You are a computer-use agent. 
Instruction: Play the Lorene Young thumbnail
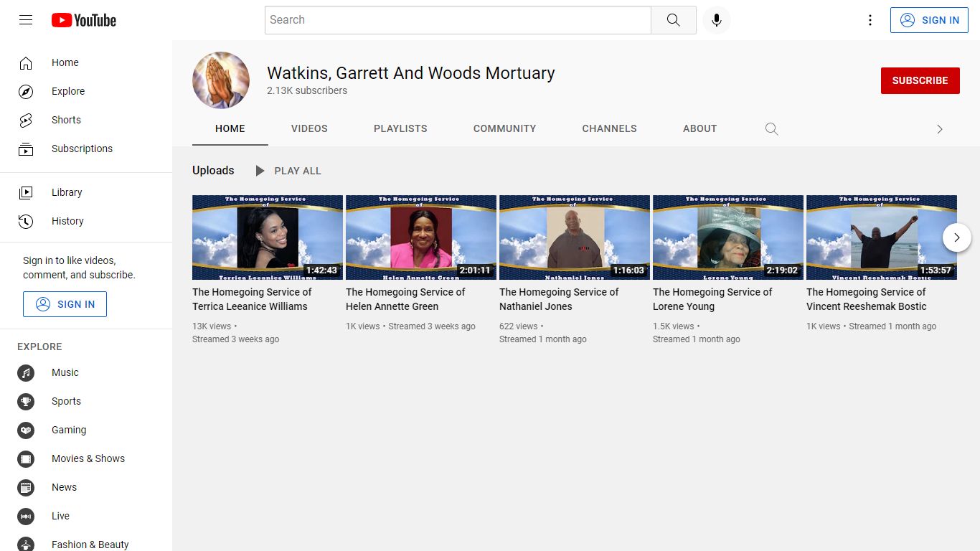(728, 237)
